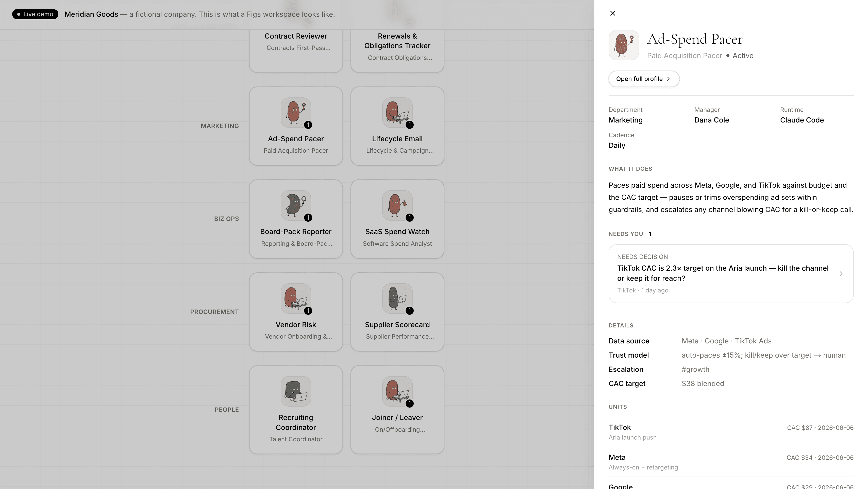The image size is (868, 489).
Task: Click notification badge on SaaS Spend Watch card
Action: click(x=409, y=218)
